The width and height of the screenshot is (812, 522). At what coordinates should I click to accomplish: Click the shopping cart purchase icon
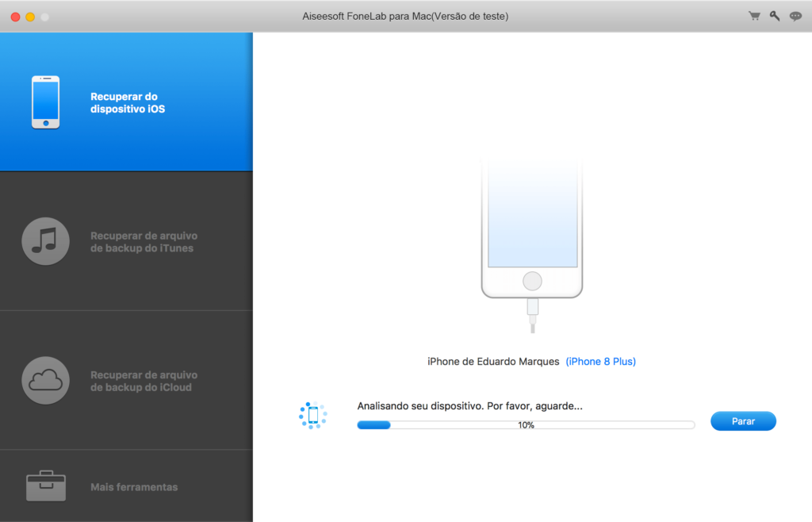point(754,16)
